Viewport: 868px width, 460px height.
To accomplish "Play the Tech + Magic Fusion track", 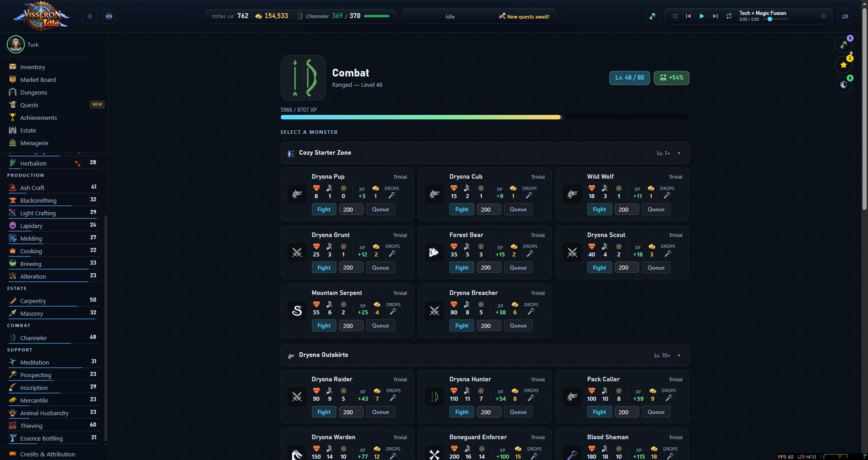I will [x=702, y=16].
